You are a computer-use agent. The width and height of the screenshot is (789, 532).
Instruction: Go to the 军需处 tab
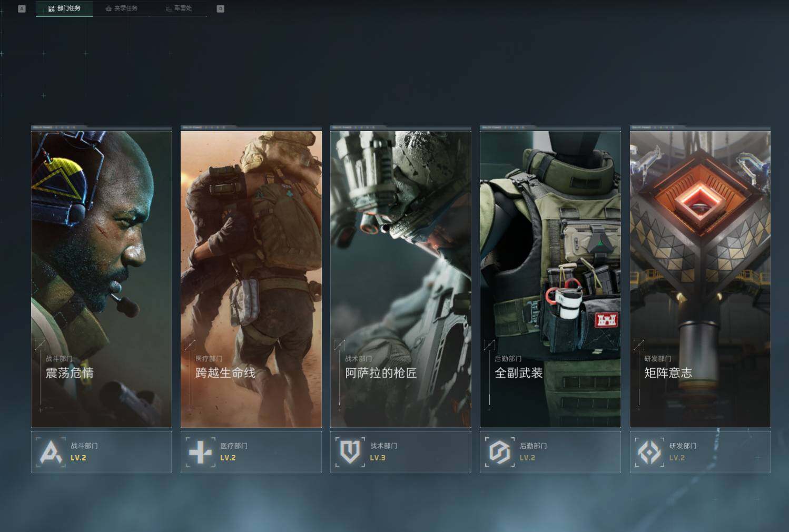pyautogui.click(x=179, y=8)
